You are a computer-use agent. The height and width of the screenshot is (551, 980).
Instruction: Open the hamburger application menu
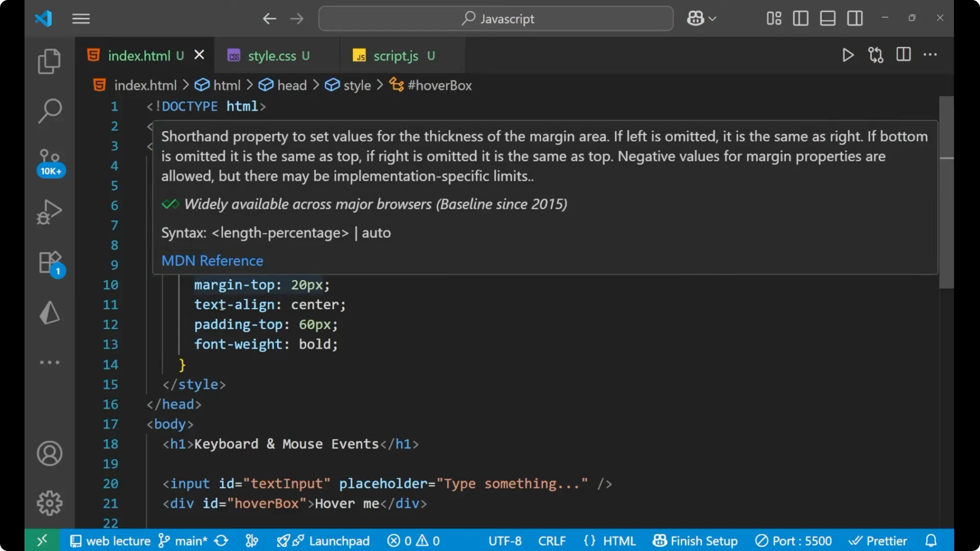coord(81,18)
